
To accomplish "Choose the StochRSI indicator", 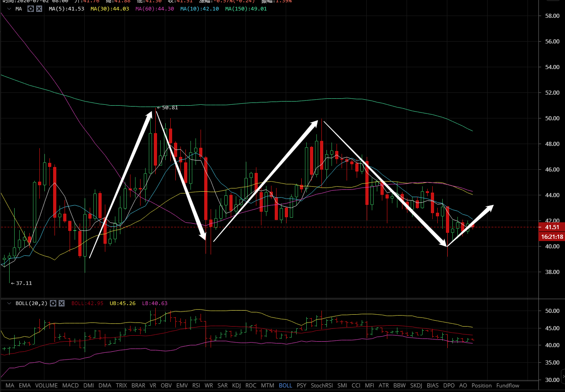I will pyautogui.click(x=322, y=386).
